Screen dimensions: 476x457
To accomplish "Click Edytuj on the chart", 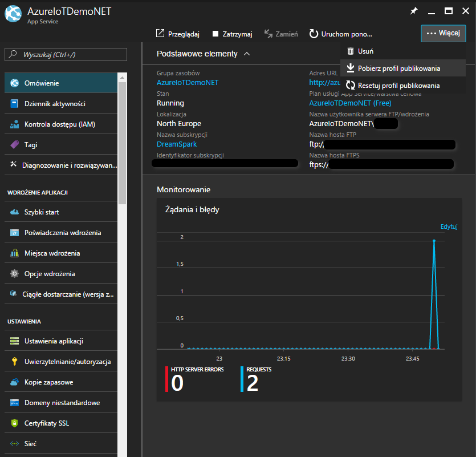I will click(x=449, y=227).
